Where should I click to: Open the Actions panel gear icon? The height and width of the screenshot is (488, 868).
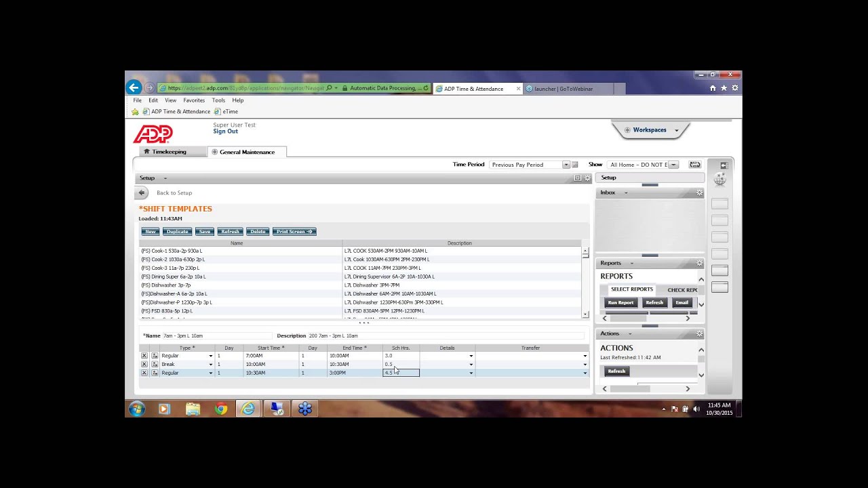tap(699, 333)
